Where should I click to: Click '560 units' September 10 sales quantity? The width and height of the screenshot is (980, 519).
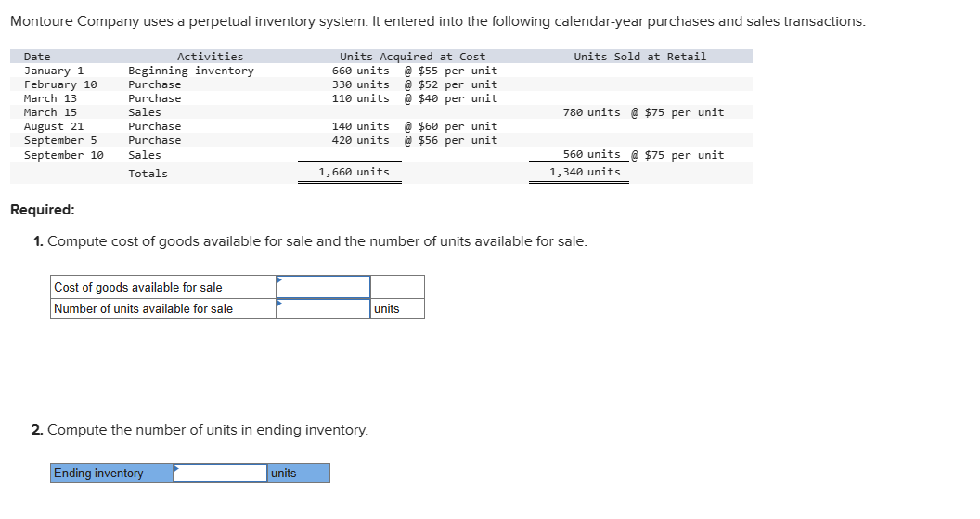(x=592, y=154)
